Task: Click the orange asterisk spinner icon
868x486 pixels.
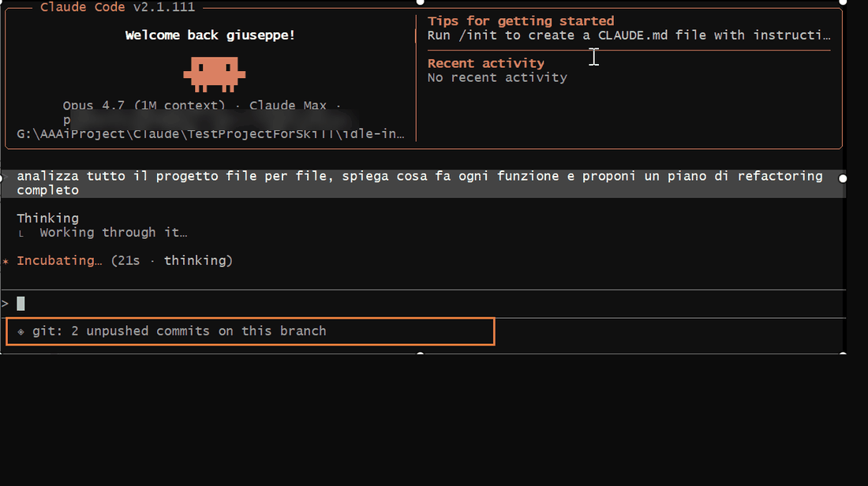Action: [6, 261]
